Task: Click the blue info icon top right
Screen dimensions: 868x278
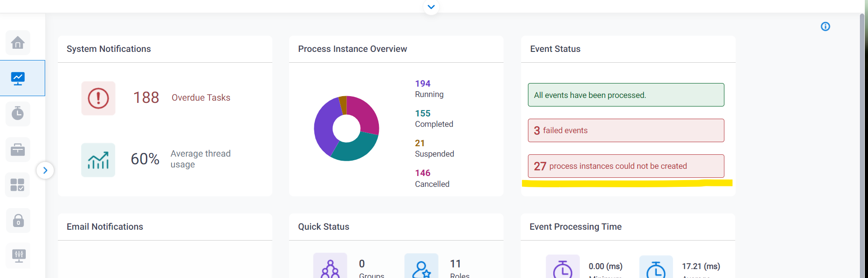Action: point(825,27)
